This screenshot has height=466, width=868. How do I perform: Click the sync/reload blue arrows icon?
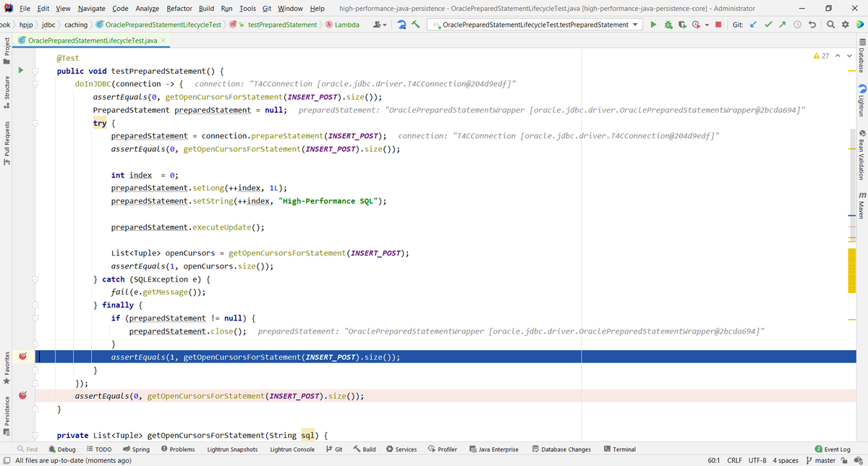401,25
